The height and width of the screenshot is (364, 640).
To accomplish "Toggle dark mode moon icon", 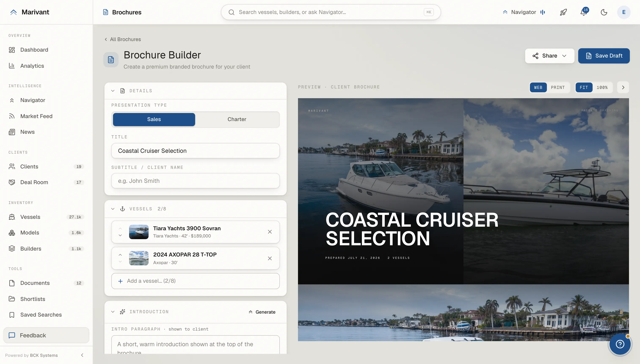I will coord(604,12).
